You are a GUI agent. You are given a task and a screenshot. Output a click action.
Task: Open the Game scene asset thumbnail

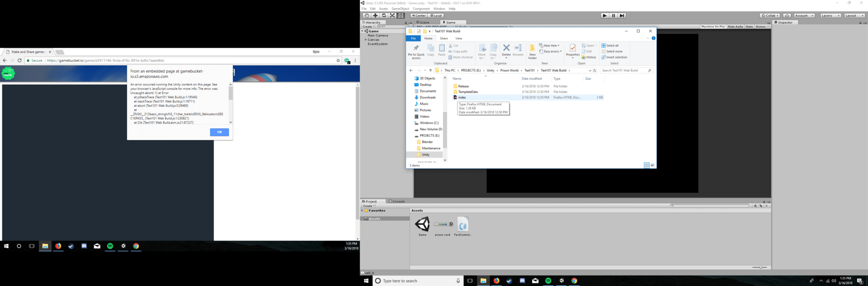pyautogui.click(x=423, y=225)
